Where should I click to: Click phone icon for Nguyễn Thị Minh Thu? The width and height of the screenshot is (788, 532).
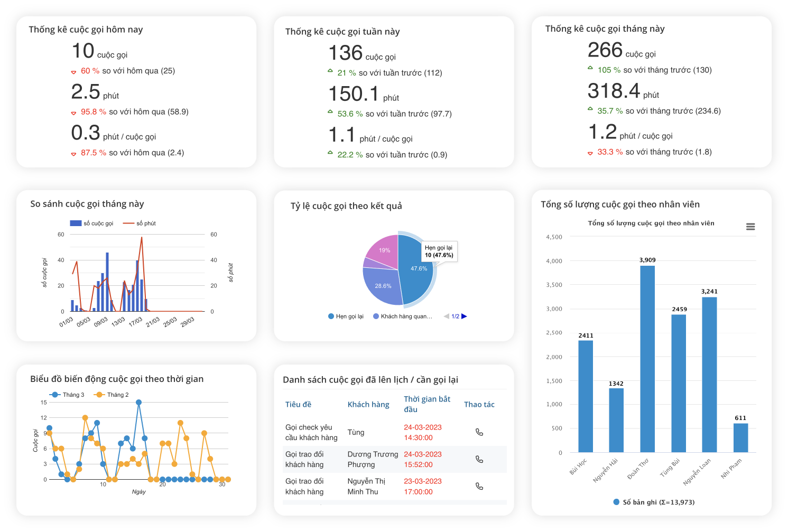tap(479, 486)
